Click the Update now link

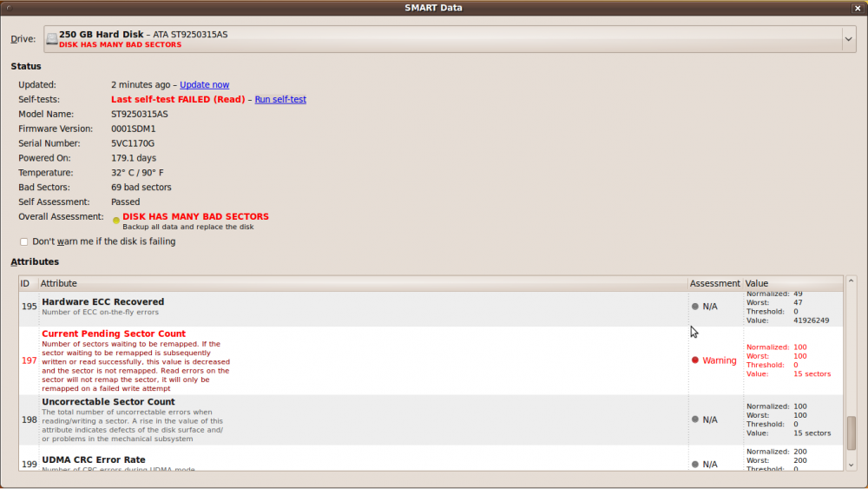[204, 85]
